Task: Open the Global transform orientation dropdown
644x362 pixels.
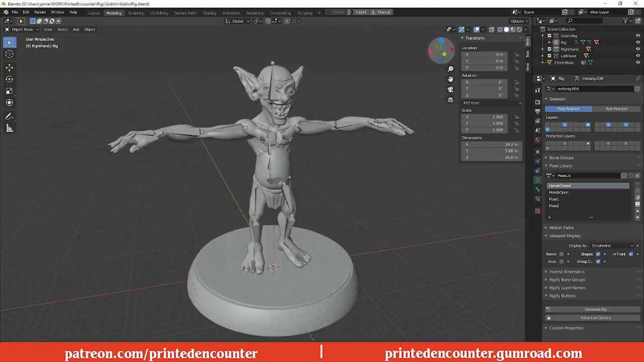Action: click(237, 21)
